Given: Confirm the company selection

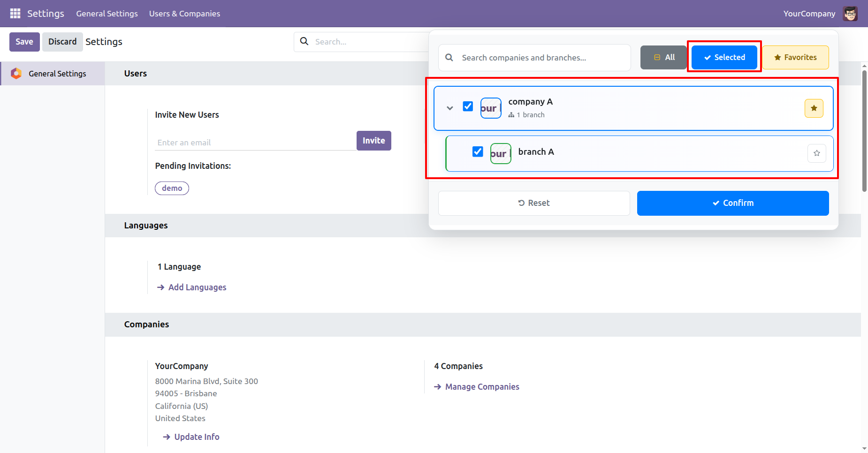Looking at the screenshot, I should click(732, 203).
